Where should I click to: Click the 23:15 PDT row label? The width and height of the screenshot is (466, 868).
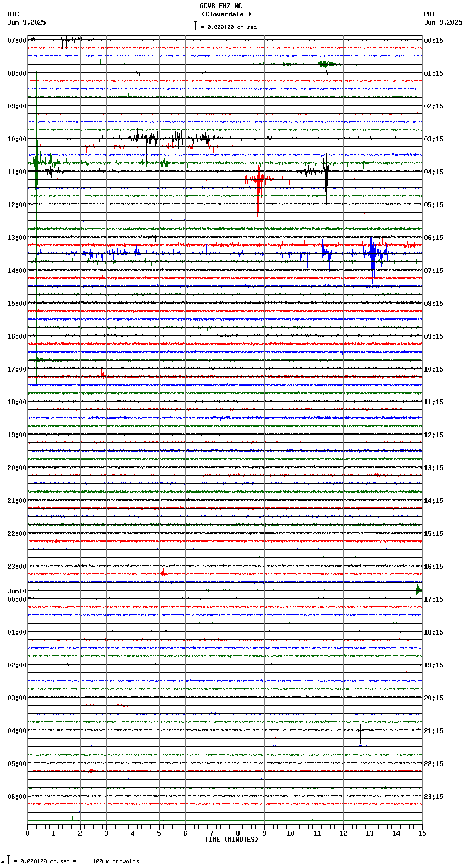click(x=434, y=797)
